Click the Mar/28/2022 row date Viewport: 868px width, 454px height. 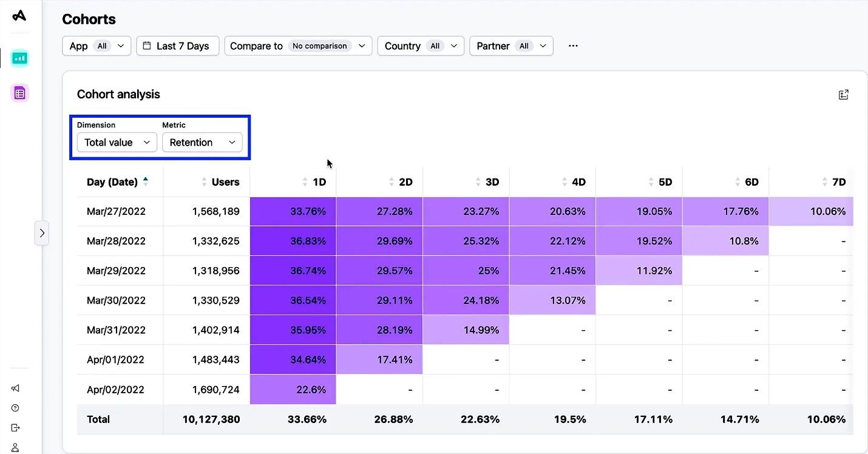(116, 241)
